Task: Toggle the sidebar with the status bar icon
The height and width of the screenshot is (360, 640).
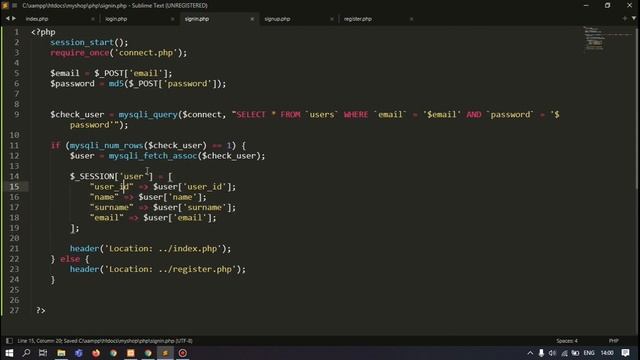Action: [9, 340]
